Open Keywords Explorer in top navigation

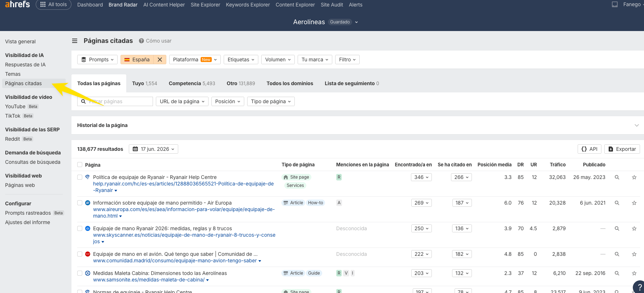click(x=248, y=5)
